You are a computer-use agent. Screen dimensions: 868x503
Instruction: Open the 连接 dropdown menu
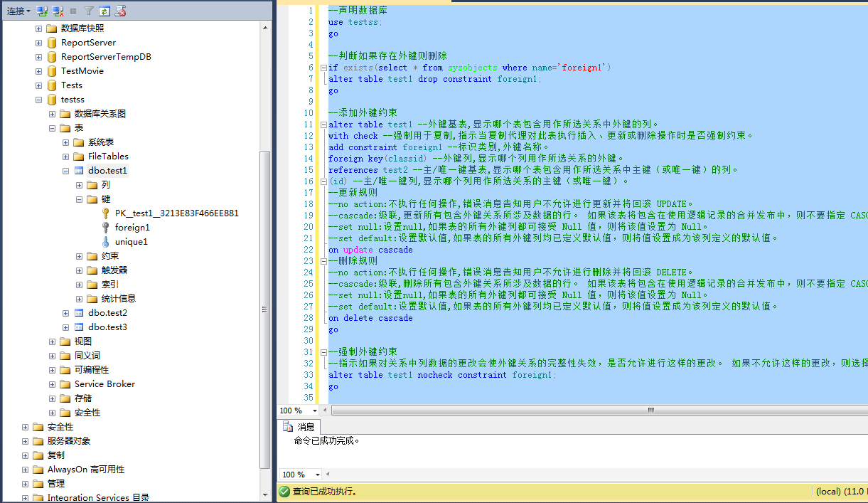click(x=18, y=11)
